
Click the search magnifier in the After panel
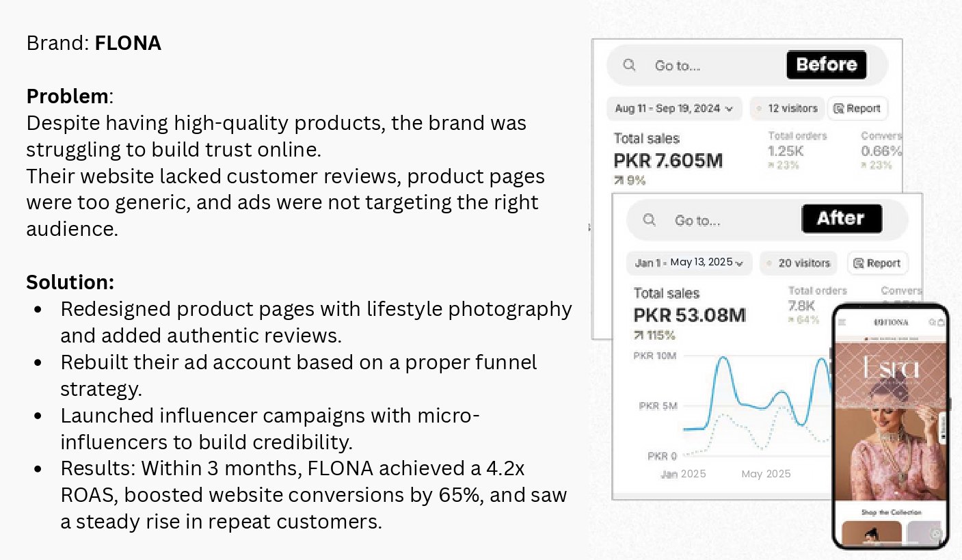click(650, 220)
